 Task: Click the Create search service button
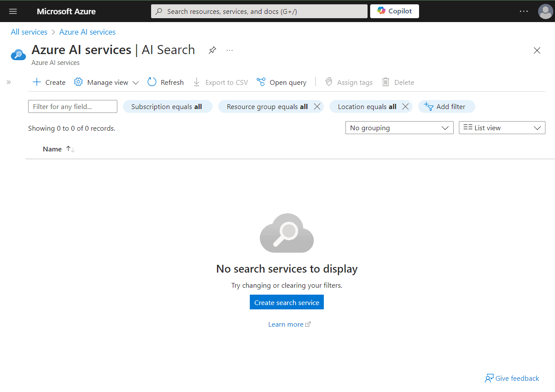287,302
